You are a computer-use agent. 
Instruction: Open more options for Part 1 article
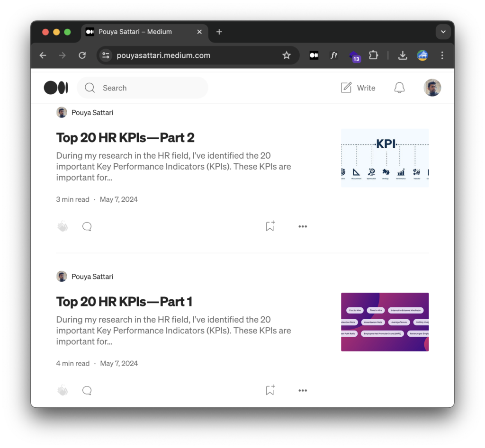303,391
